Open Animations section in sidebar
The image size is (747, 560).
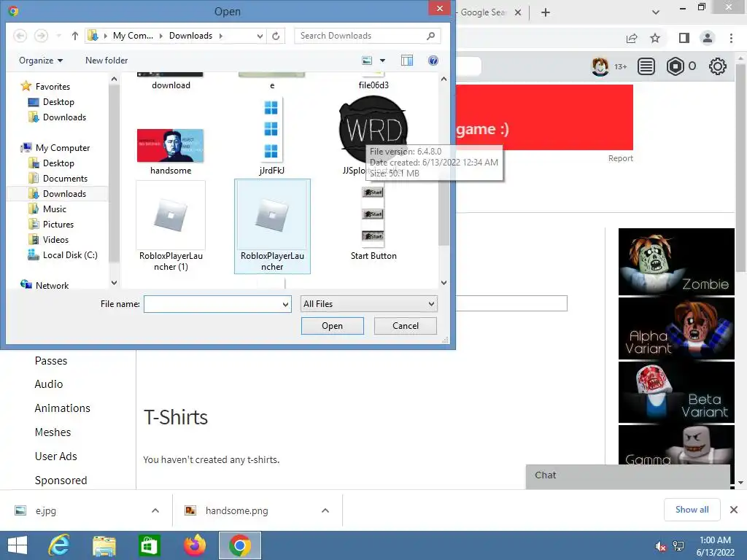[x=63, y=408]
